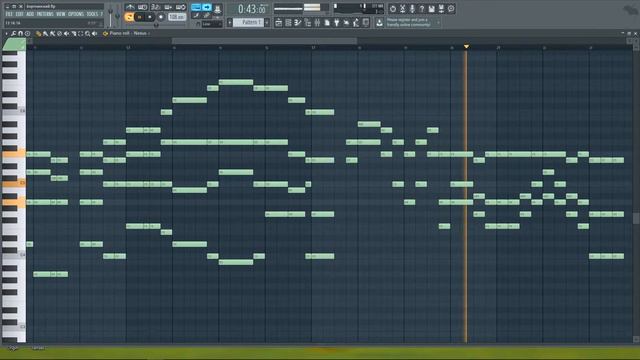Toggle loop recording
640x360 pixels.
180,7
